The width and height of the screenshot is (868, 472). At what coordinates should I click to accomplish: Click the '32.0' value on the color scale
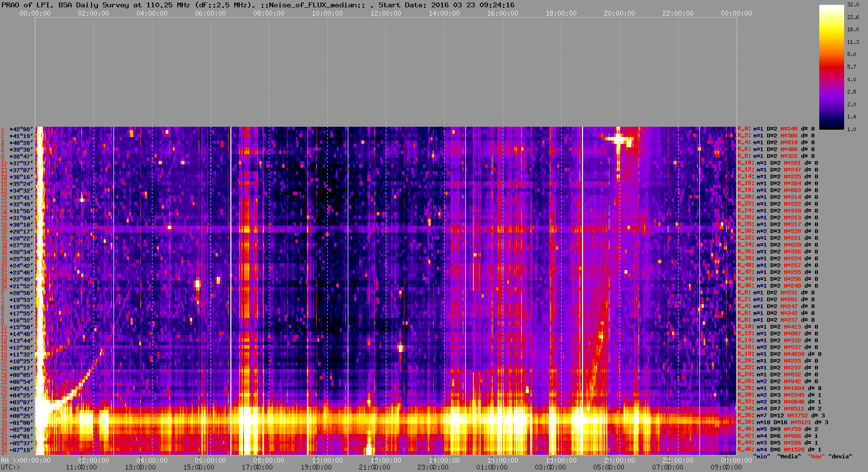click(x=853, y=4)
